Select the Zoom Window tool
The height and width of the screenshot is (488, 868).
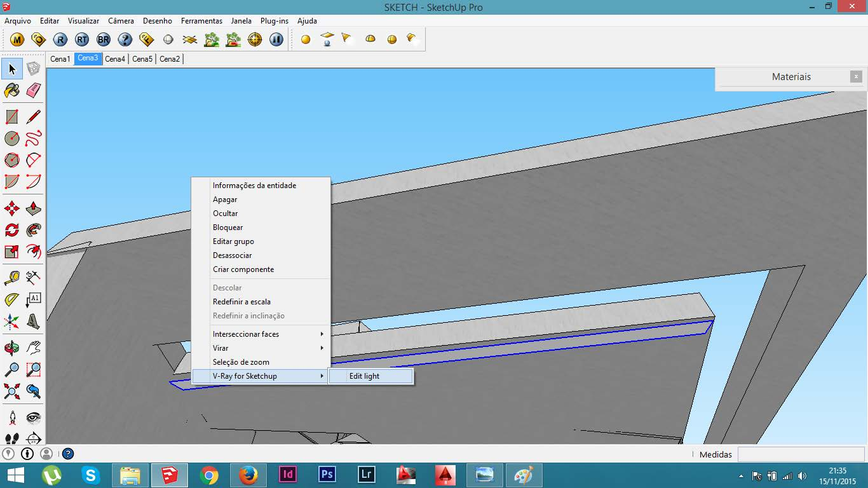[34, 369]
